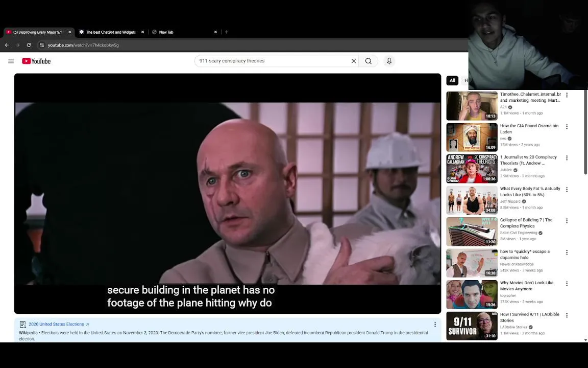The height and width of the screenshot is (368, 588).
Task: Open options for How the CIA Found Osama video
Action: coord(567,127)
